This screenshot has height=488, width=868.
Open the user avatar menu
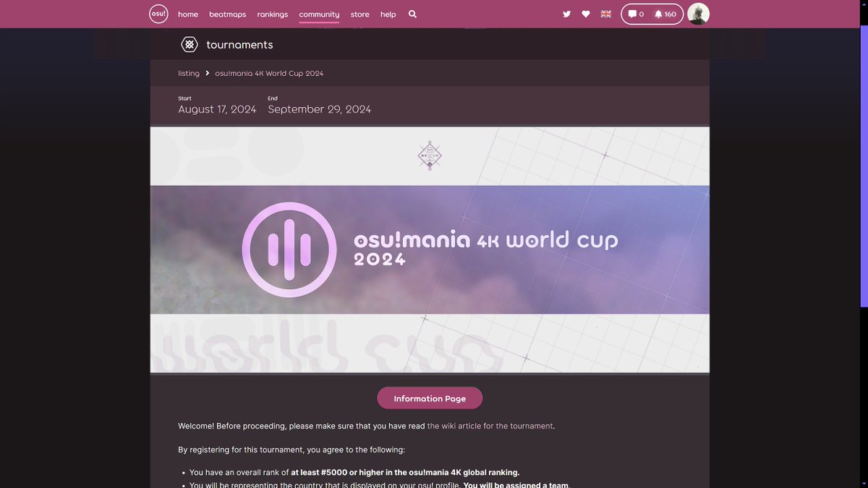click(698, 14)
